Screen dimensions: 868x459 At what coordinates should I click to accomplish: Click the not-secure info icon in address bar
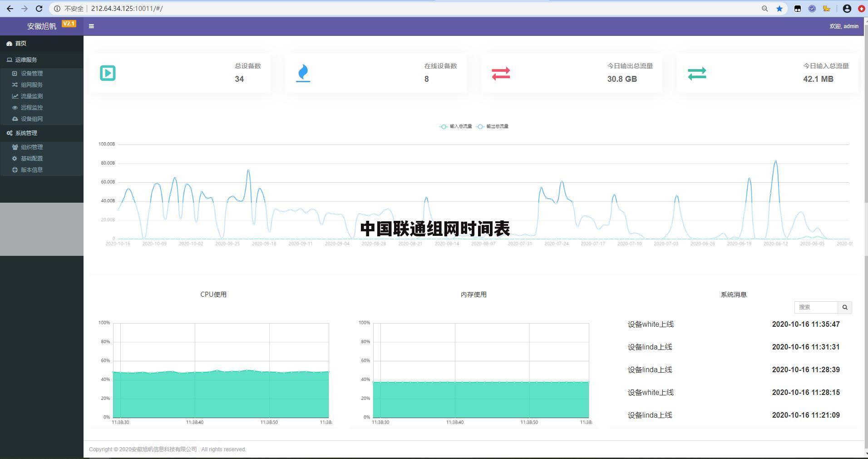click(57, 9)
